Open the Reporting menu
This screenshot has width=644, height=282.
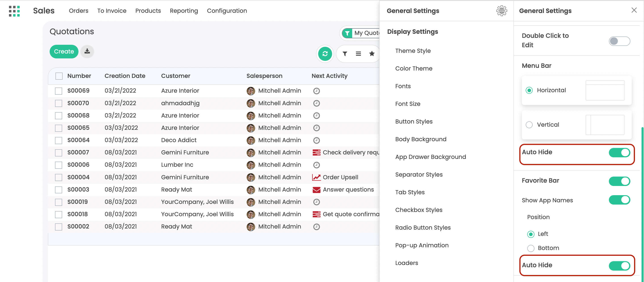coord(184,11)
